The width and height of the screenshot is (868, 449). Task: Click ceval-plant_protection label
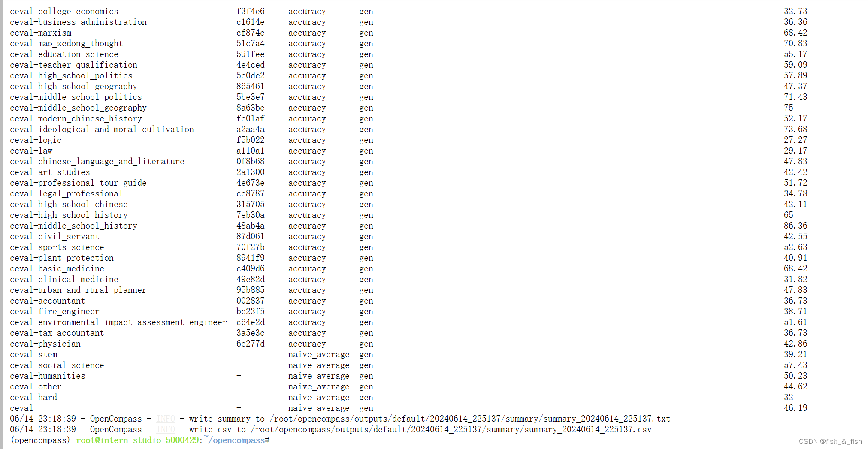click(62, 258)
